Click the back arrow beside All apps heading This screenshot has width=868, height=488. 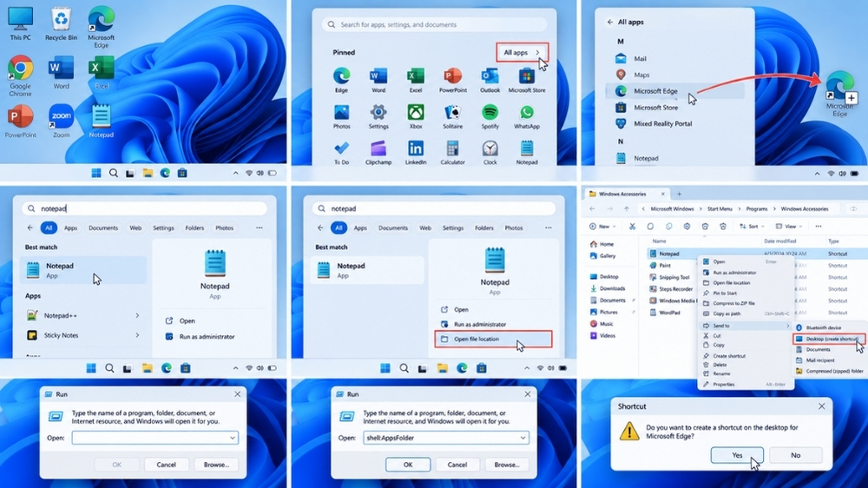tap(609, 23)
